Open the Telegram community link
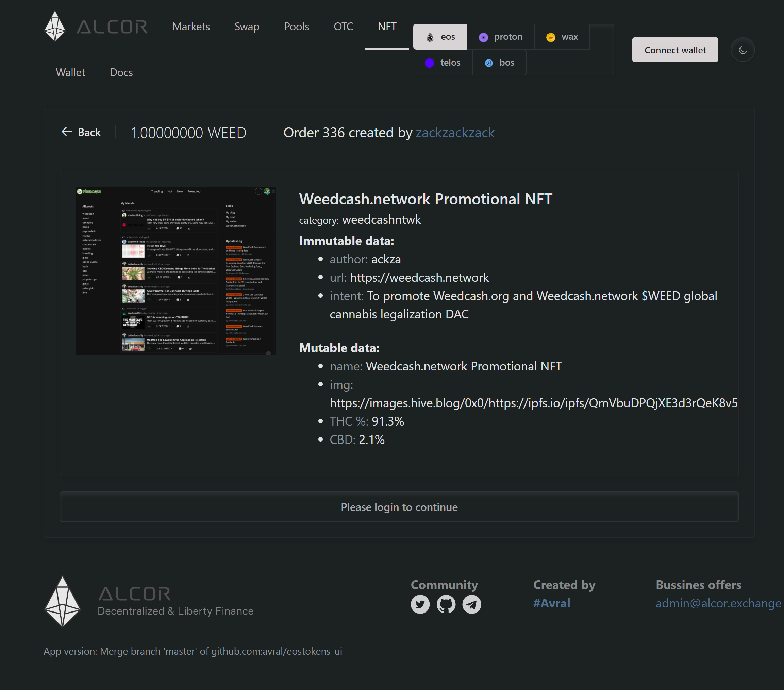This screenshot has width=784, height=690. pos(471,605)
